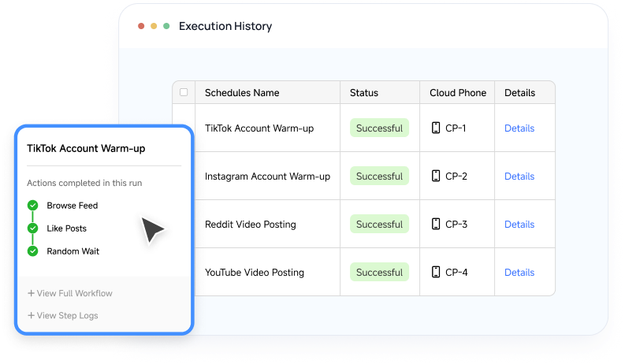Click the Browse Feed action label
This screenshot has width=625, height=364.
coord(73,206)
